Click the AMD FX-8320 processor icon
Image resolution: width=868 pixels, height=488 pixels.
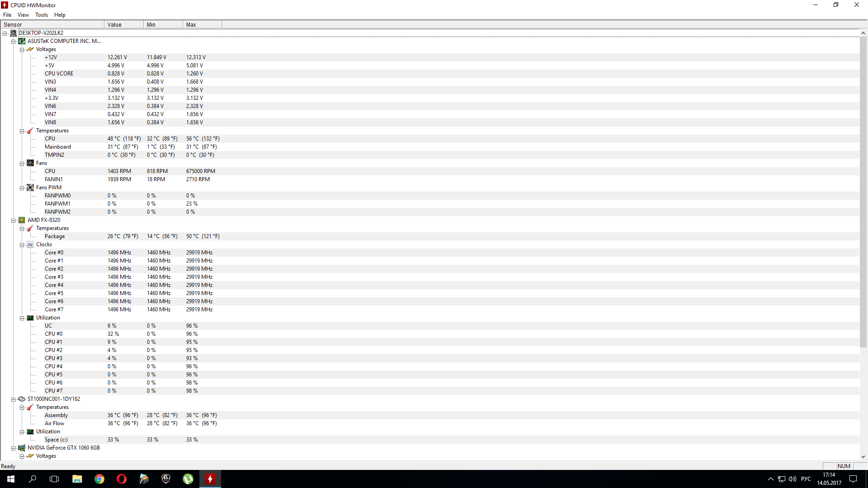tap(22, 220)
